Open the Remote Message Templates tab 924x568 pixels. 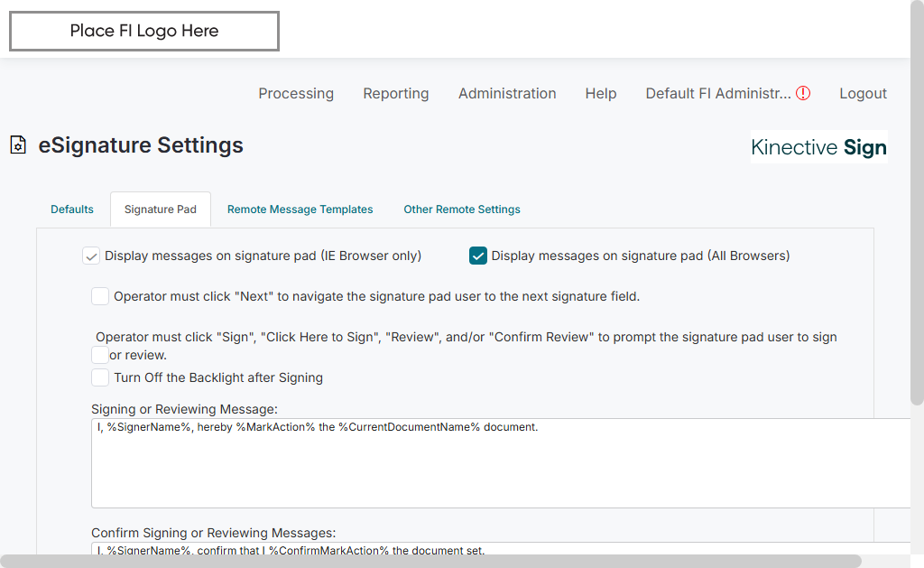point(300,210)
